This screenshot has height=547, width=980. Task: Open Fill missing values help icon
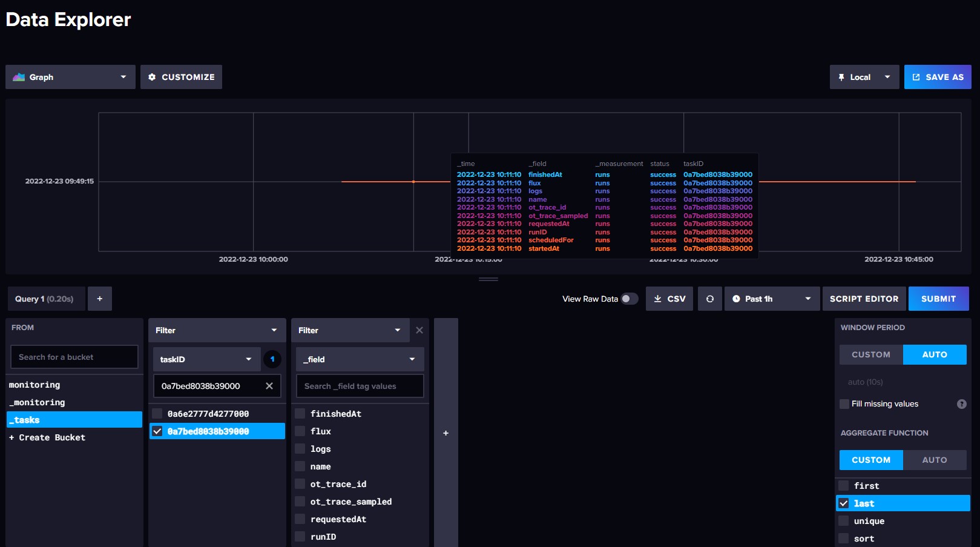coord(962,404)
